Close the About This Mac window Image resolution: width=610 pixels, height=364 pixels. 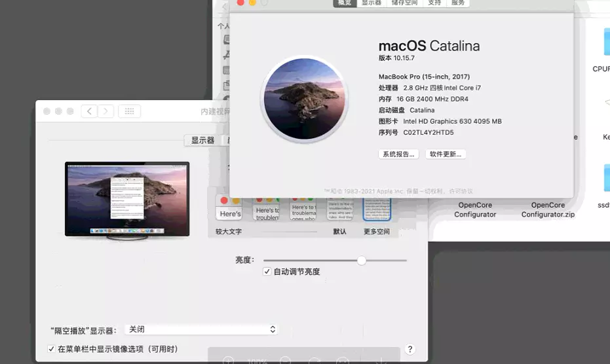[x=240, y=3]
